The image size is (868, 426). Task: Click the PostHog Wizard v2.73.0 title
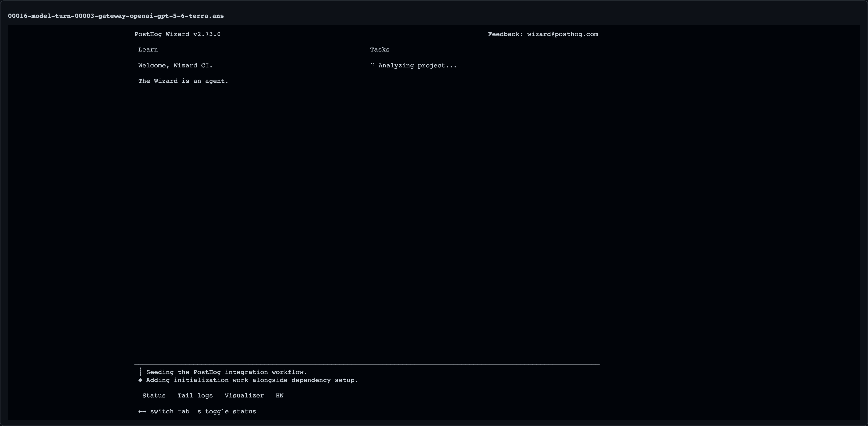(x=177, y=34)
